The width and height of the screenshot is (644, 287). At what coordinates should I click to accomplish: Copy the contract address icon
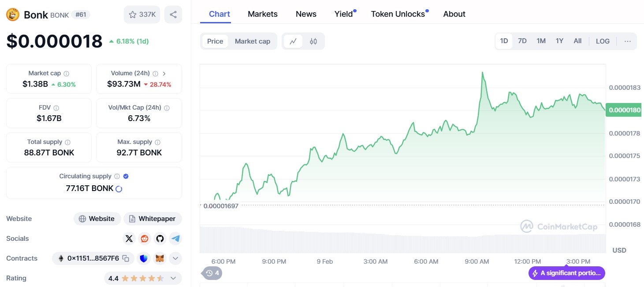[x=126, y=258]
